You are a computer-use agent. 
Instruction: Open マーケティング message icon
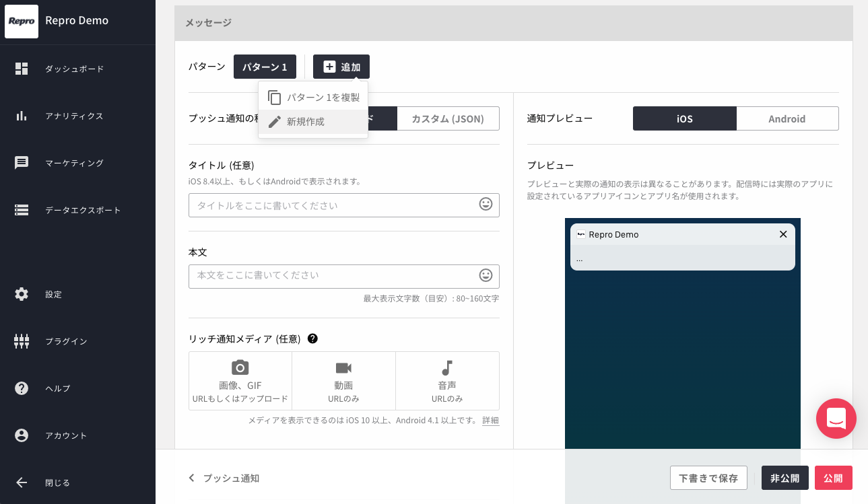point(22,163)
